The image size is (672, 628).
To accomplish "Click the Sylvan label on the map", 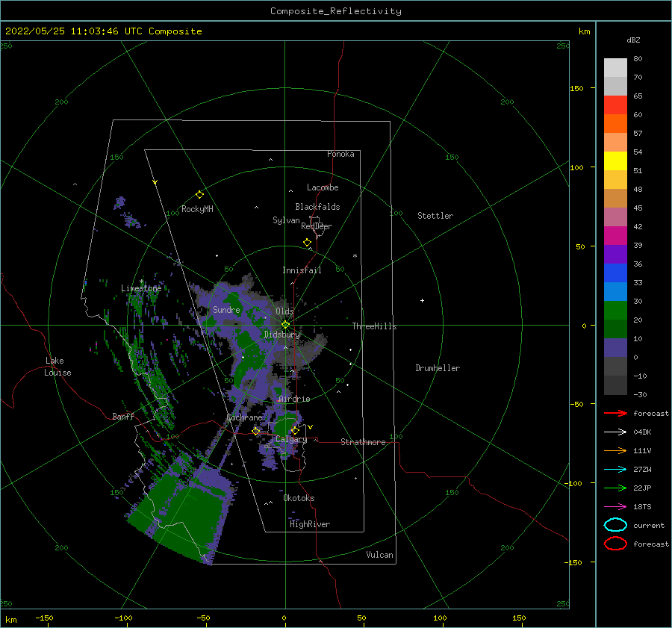I will point(286,220).
